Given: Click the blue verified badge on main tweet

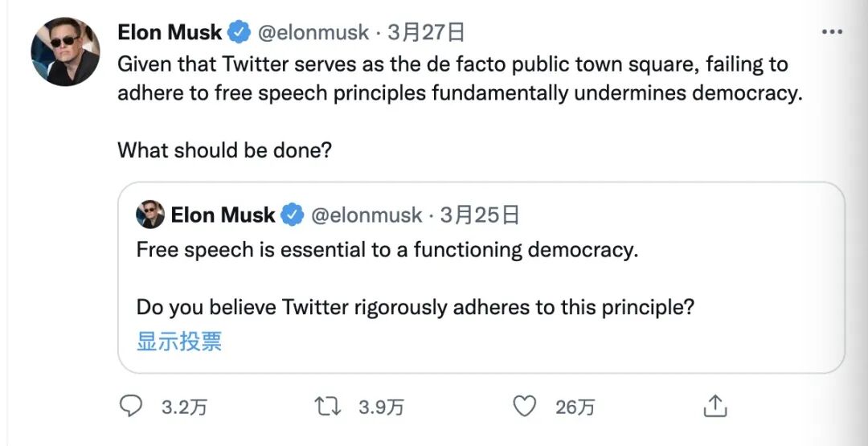Looking at the screenshot, I should coord(239,33).
